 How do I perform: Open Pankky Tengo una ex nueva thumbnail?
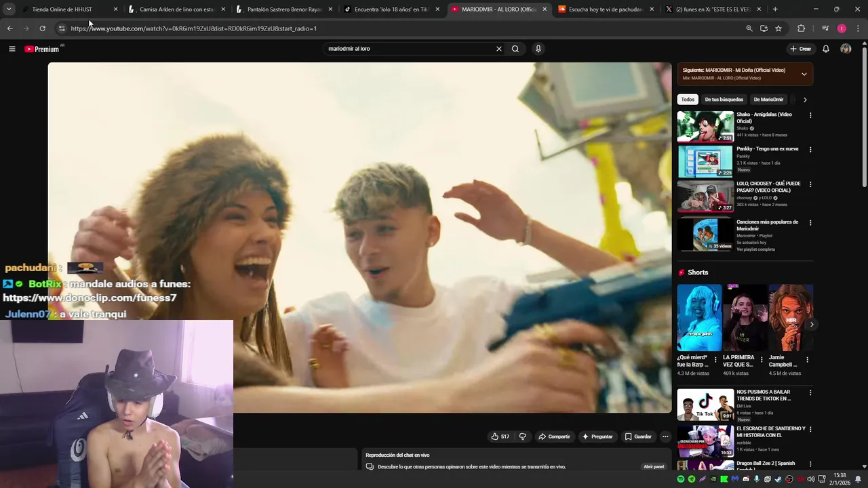pyautogui.click(x=705, y=161)
